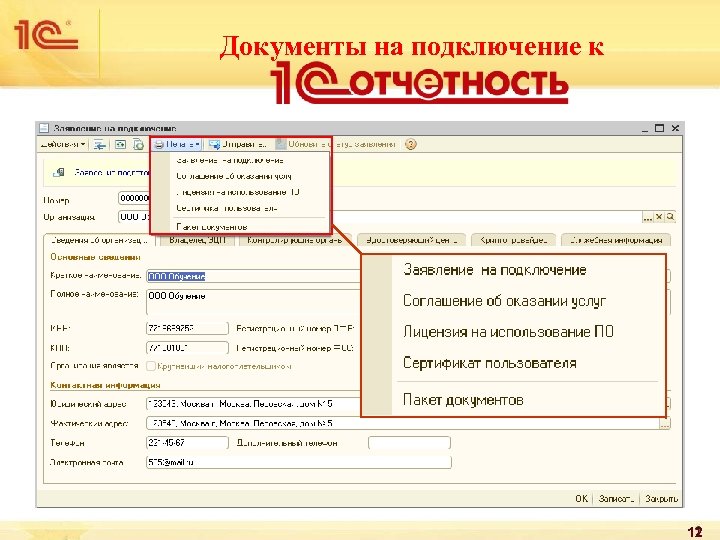This screenshot has height=540, width=720.
Task: Switch to Криптопровайдер tab
Action: click(513, 240)
